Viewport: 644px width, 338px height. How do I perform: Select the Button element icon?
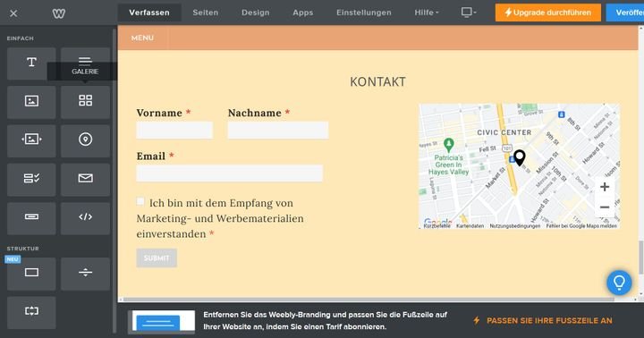pos(31,218)
